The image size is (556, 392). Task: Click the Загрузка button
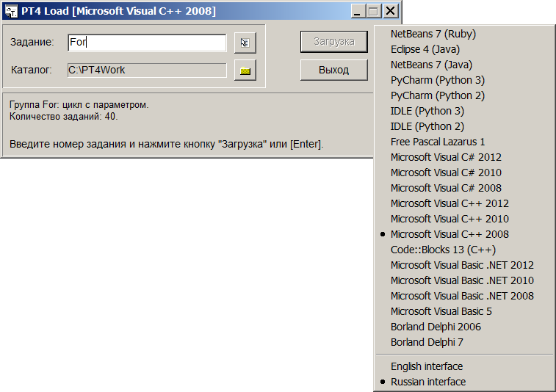333,42
